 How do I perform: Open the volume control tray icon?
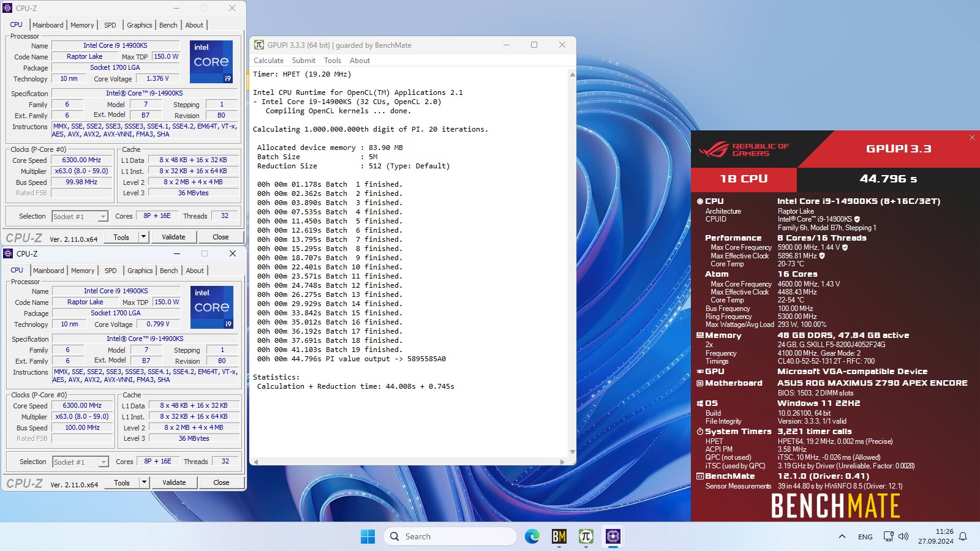(x=903, y=536)
